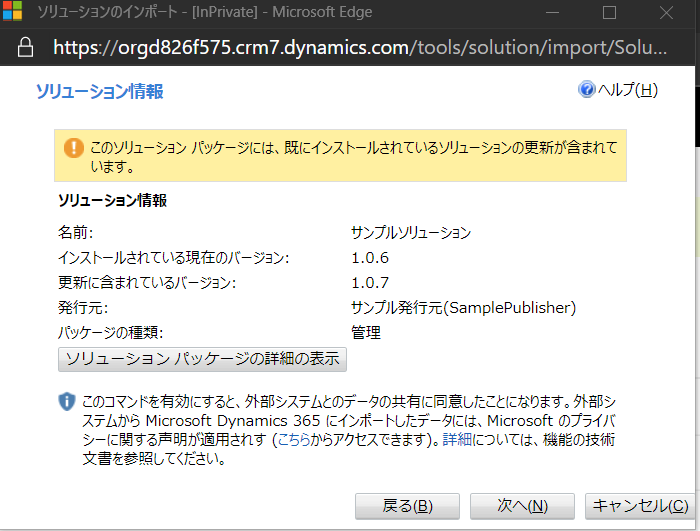Select installed version value 1.0.6

pos(370,258)
